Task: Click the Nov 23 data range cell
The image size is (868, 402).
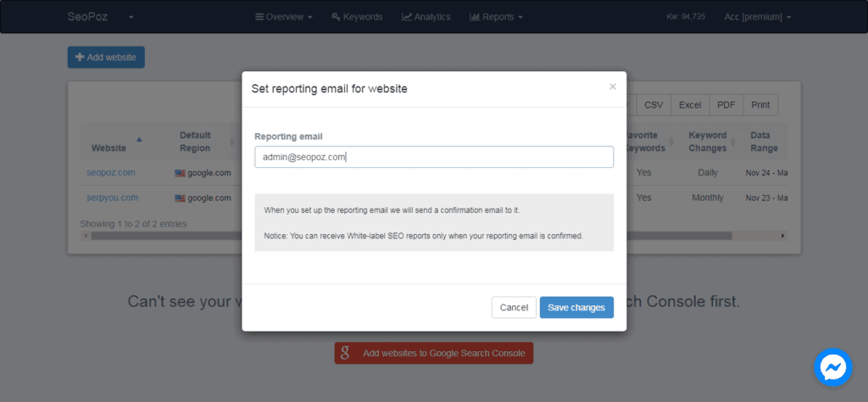Action: pos(766,198)
